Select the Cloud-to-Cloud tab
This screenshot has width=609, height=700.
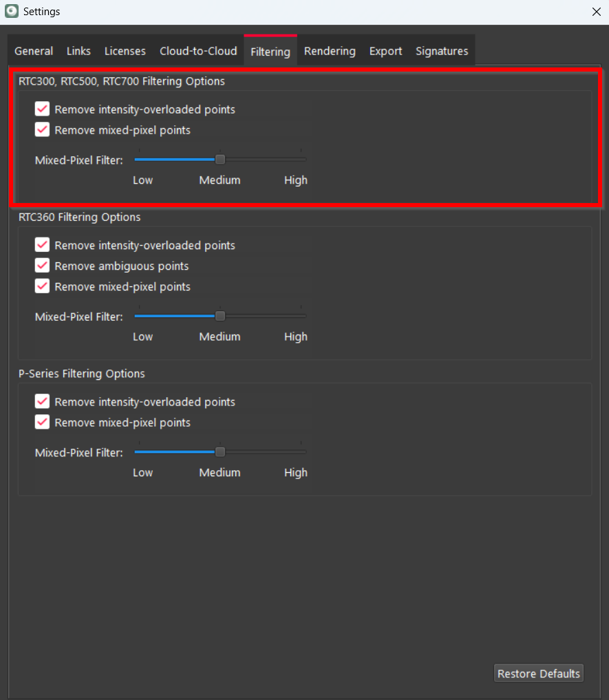[x=198, y=51]
